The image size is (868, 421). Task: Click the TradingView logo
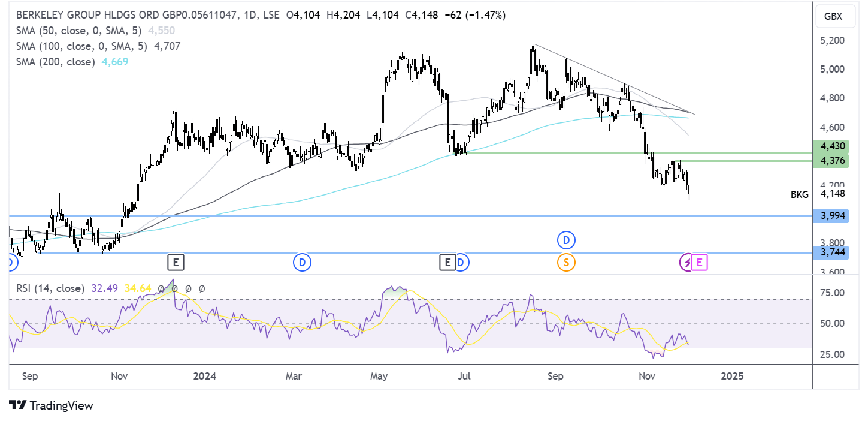52,406
